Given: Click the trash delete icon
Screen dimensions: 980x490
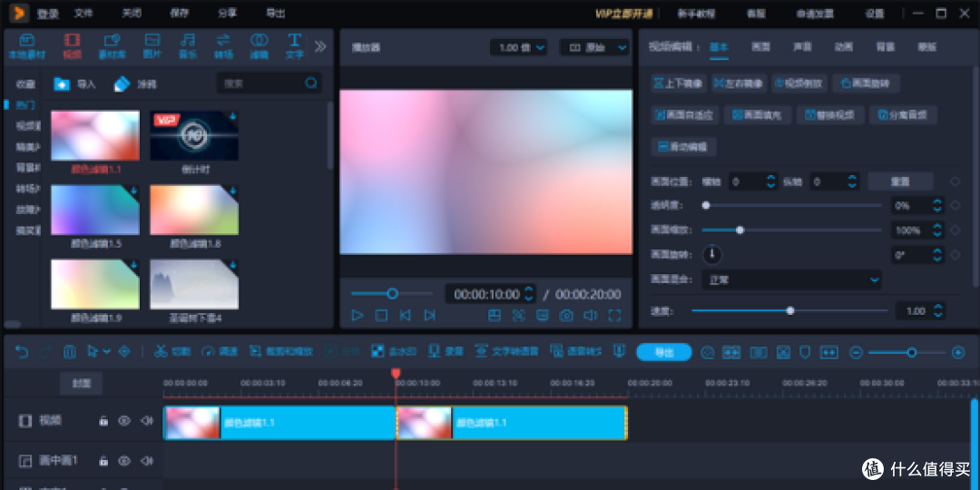Looking at the screenshot, I should [69, 352].
